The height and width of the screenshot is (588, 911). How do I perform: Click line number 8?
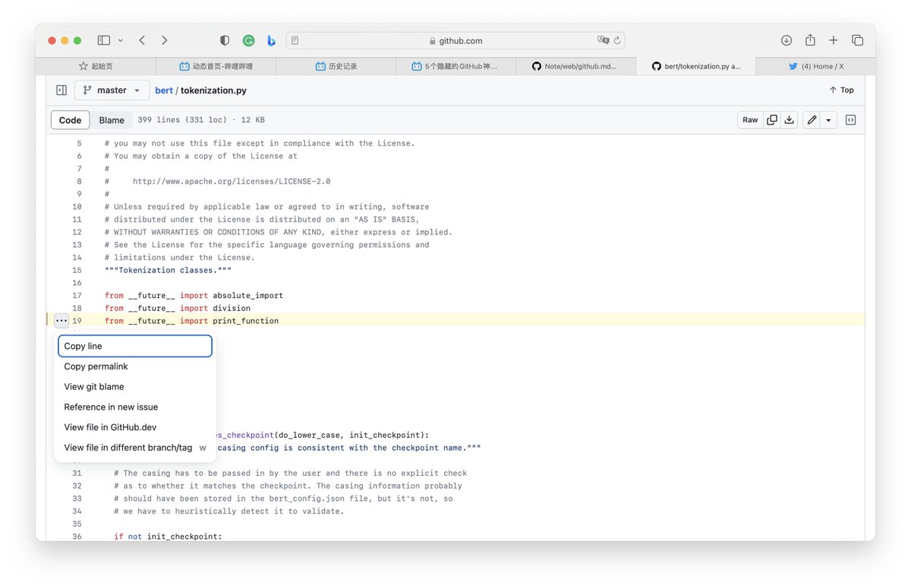coord(79,181)
